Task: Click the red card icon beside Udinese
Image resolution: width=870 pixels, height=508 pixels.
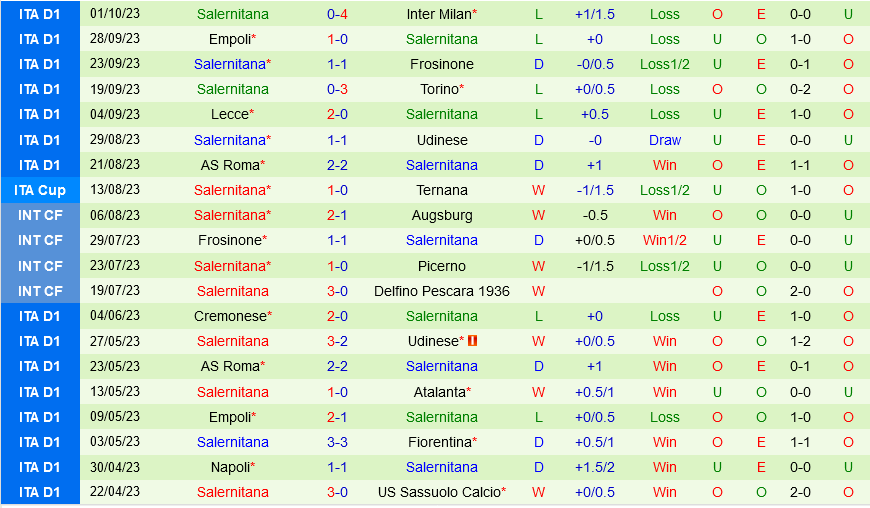Action: pos(473,341)
